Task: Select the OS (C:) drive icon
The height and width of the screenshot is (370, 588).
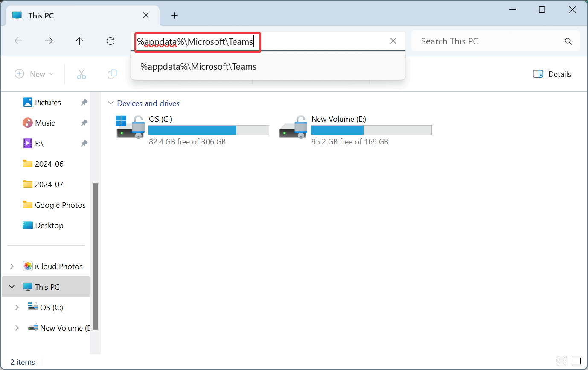Action: [131, 126]
